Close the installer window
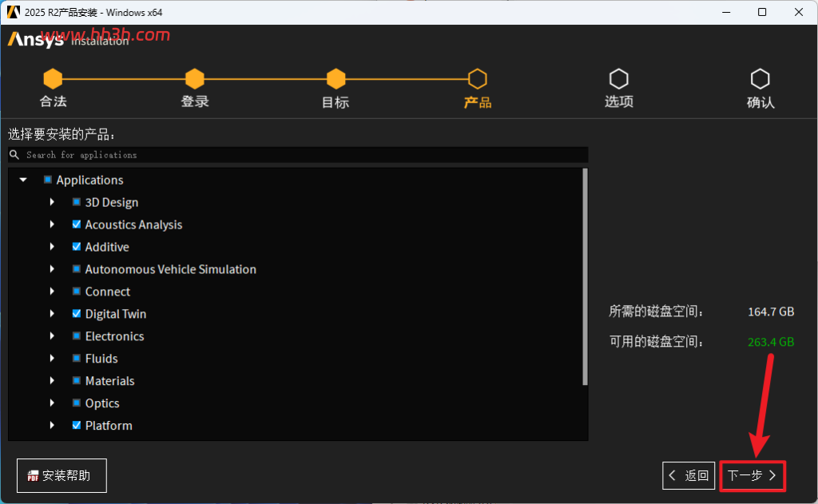The width and height of the screenshot is (818, 504). pyautogui.click(x=799, y=12)
